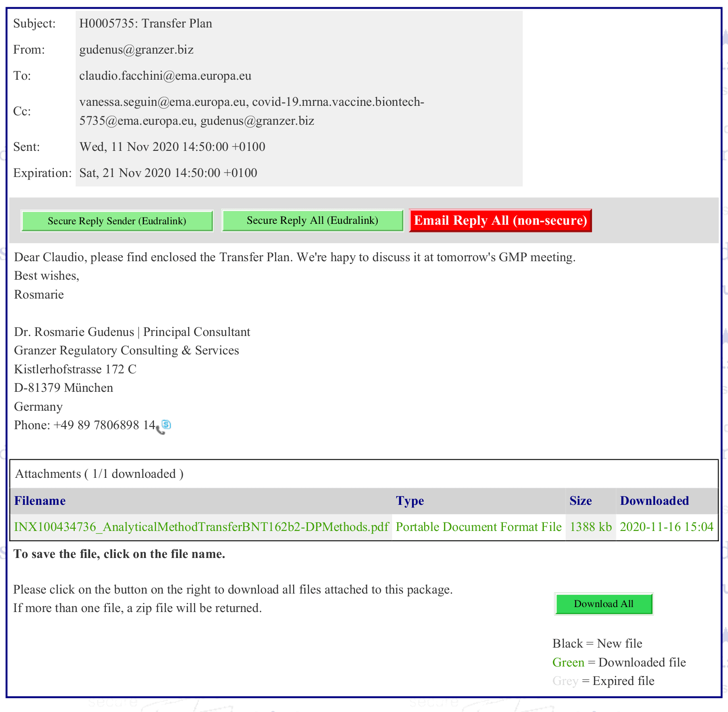Open the INX100434736 PDF attachment link
Image resolution: width=728 pixels, height=712 pixels.
click(x=201, y=527)
